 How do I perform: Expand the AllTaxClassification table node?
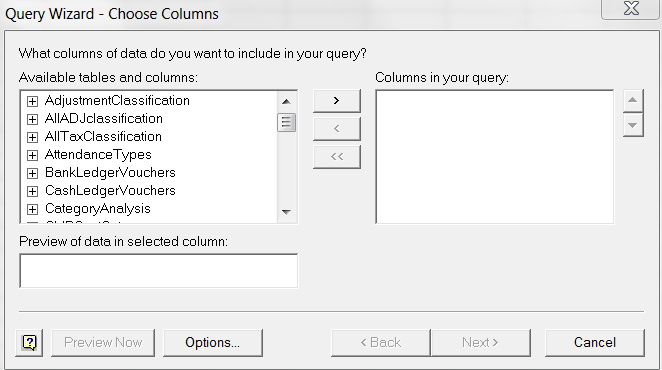coord(32,137)
